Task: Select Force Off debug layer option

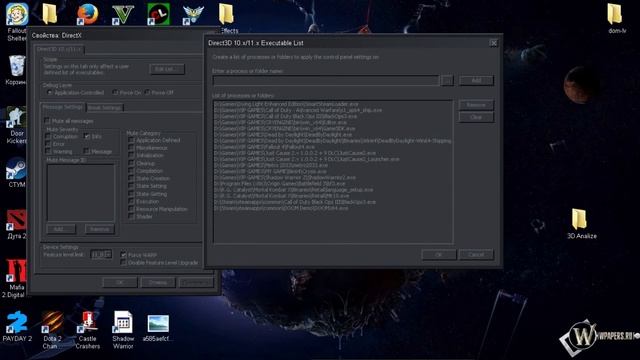Action: pos(147,93)
